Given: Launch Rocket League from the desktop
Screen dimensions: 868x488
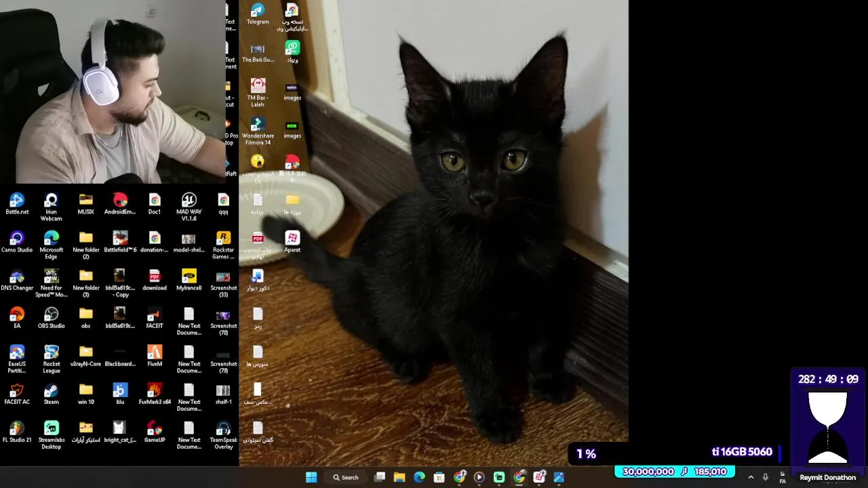Looking at the screenshot, I should [51, 359].
